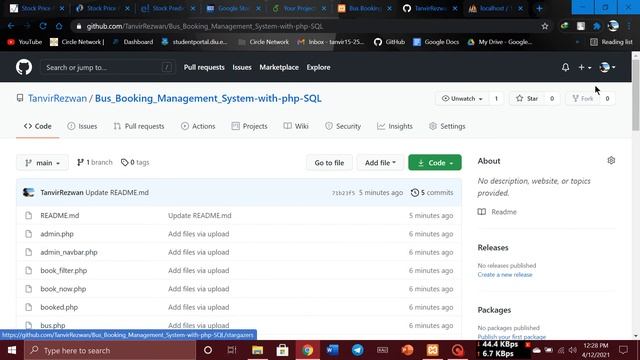
Task: Open the notifications bell
Action: [x=565, y=67]
